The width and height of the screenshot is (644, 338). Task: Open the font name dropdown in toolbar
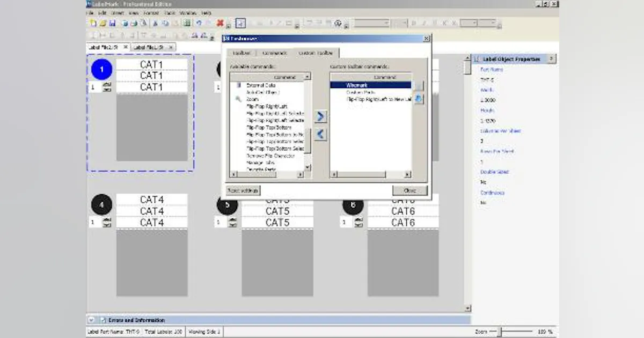tap(387, 24)
